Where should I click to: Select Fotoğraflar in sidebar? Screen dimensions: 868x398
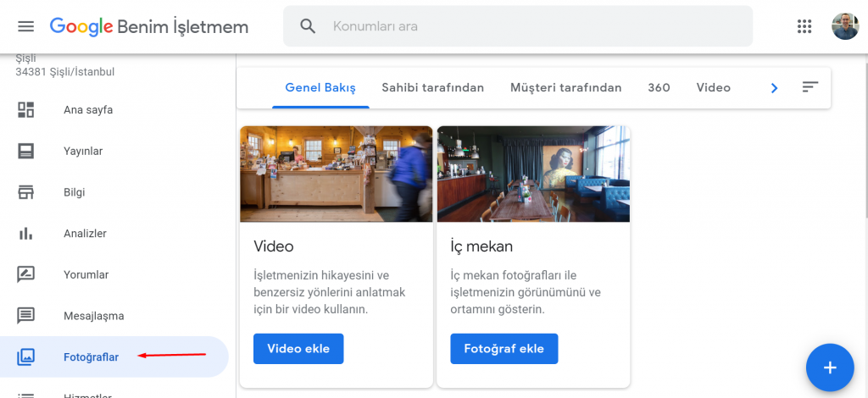coord(114,357)
